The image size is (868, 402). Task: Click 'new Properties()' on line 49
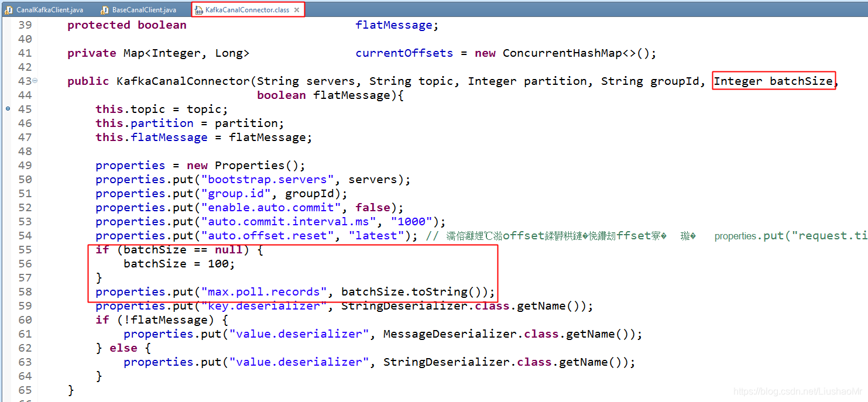coord(243,166)
